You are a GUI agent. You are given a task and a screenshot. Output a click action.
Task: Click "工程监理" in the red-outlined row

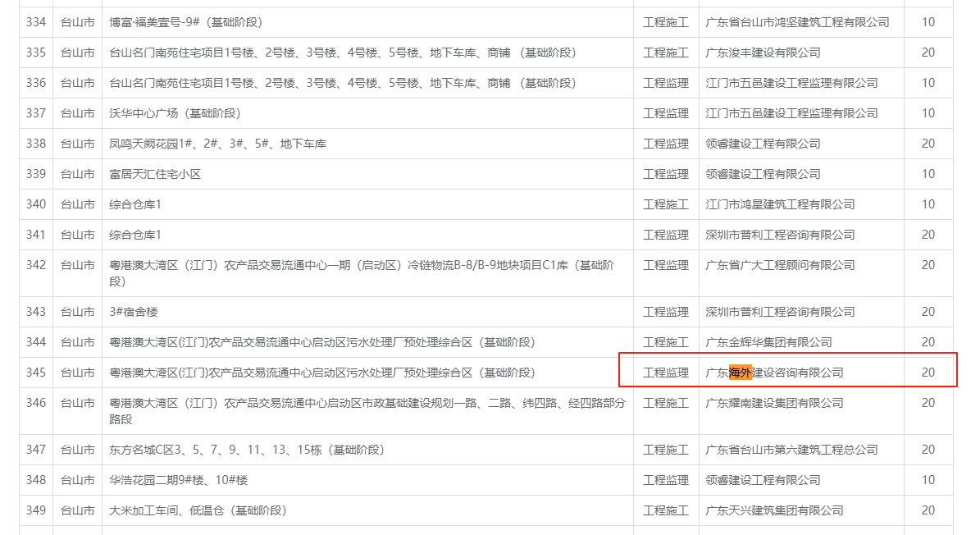pyautogui.click(x=666, y=373)
